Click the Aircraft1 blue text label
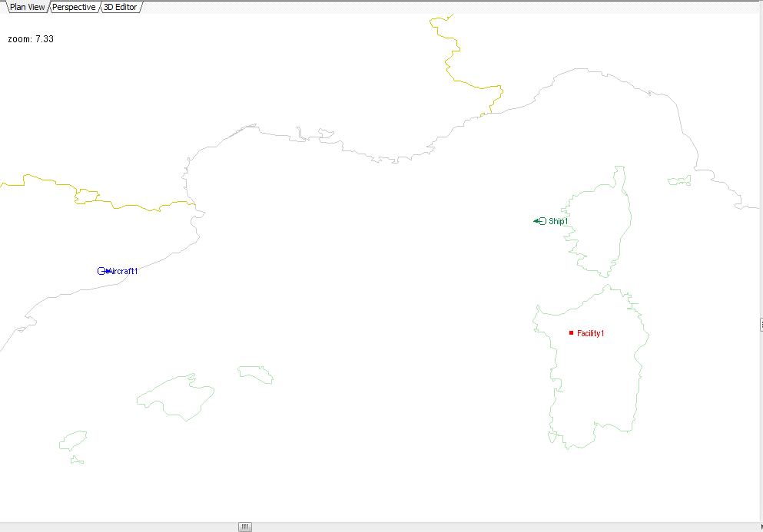 click(x=124, y=271)
